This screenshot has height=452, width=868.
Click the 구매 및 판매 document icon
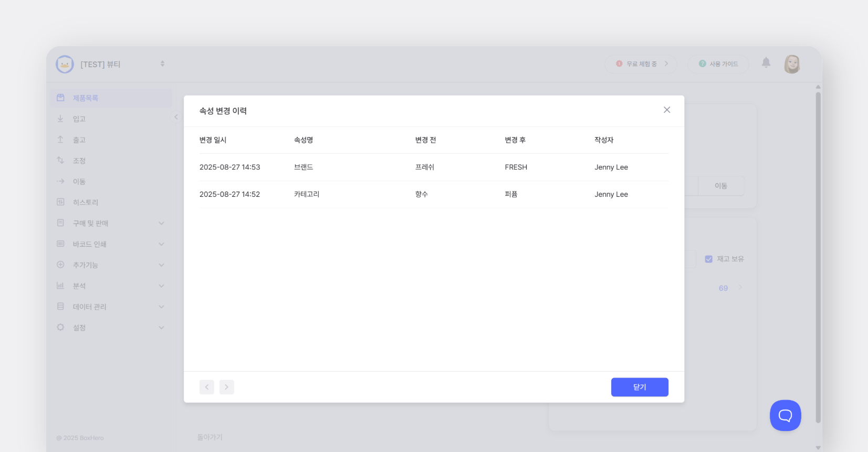click(60, 223)
